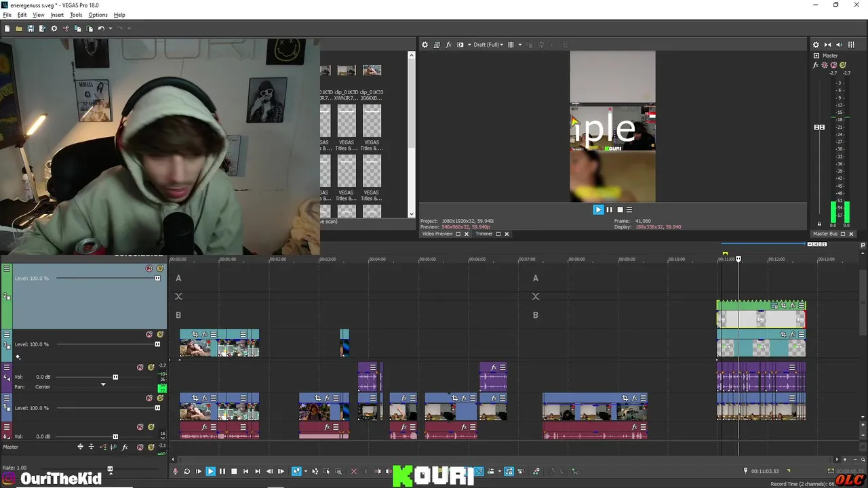Select the Zoom Edit magnifier tool
This screenshot has width=868, height=488.
click(338, 471)
